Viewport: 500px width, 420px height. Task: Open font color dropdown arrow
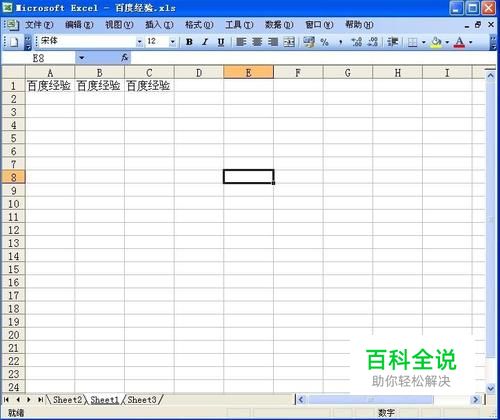point(471,42)
